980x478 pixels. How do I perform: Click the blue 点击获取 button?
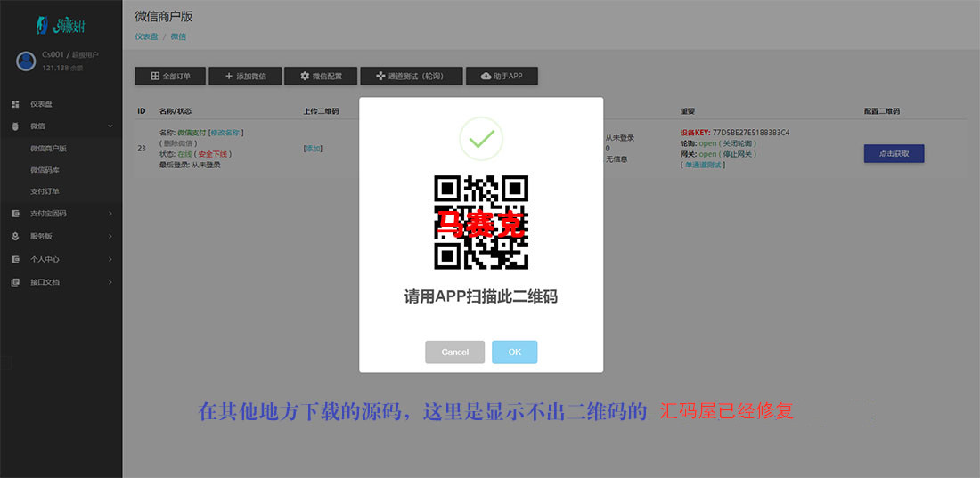[894, 154]
